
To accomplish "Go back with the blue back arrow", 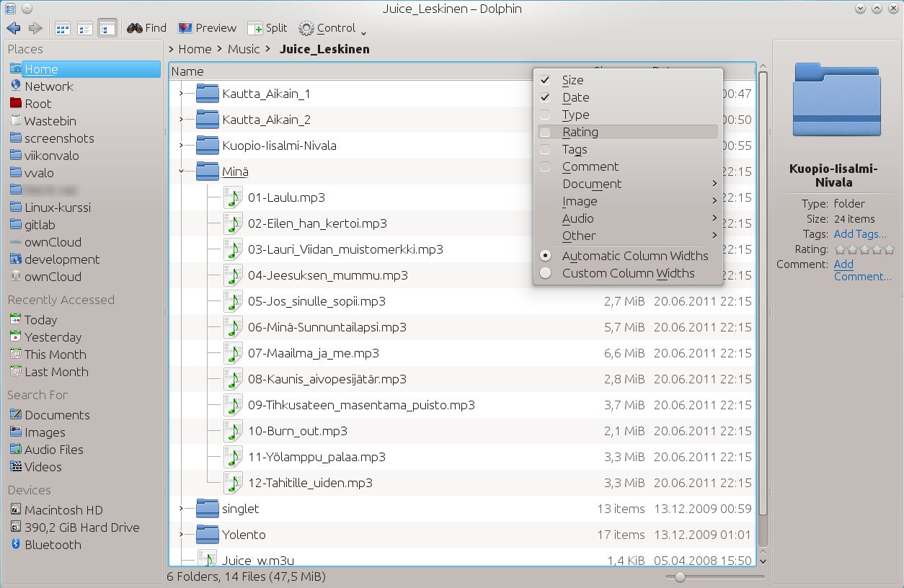I will tap(13, 28).
